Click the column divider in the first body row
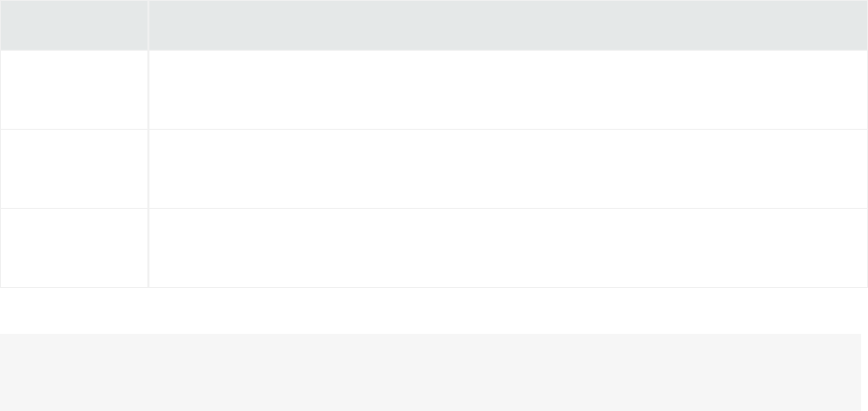The width and height of the screenshot is (868, 411). tap(147, 90)
